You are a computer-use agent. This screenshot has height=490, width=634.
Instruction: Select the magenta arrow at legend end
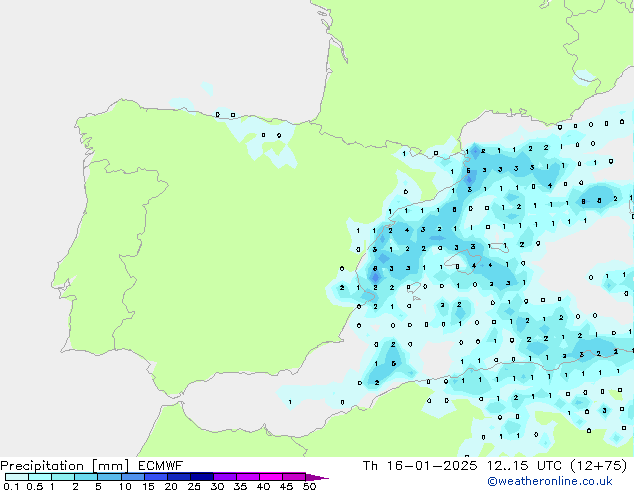317,477
